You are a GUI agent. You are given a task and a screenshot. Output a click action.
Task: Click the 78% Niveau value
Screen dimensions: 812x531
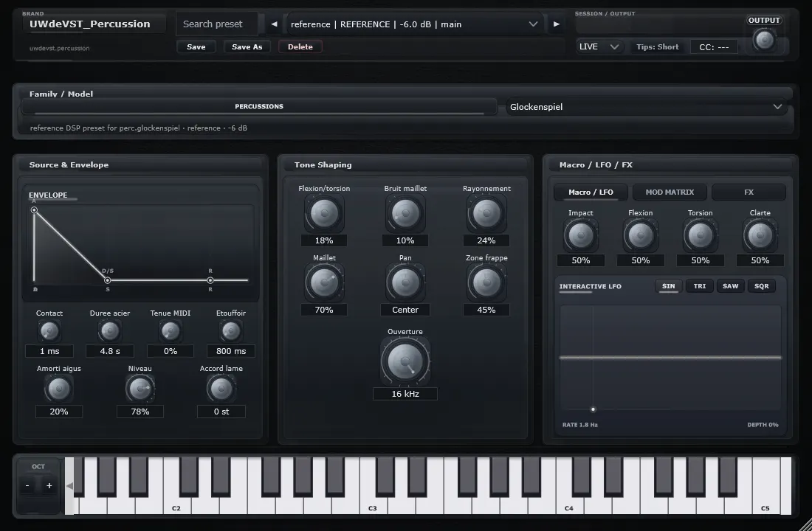(140, 412)
